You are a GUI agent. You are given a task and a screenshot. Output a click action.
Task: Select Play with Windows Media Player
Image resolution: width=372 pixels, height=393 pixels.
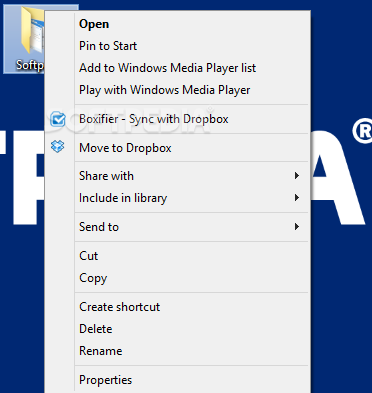177,90
